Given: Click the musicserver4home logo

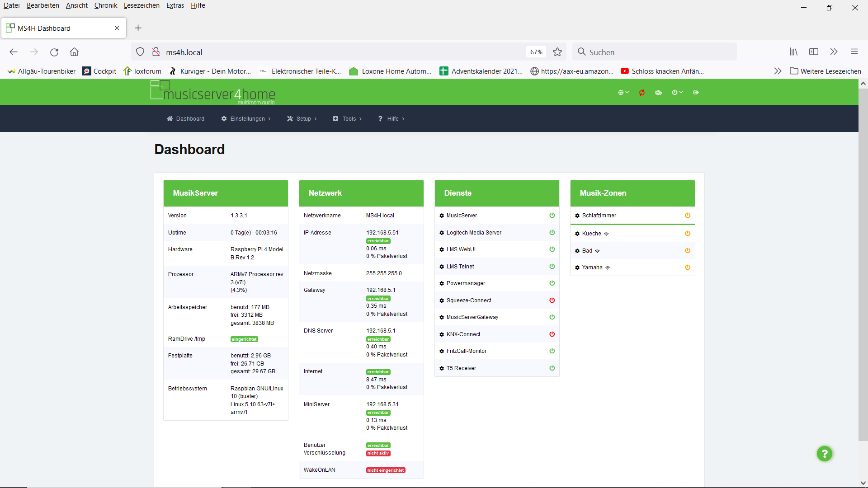Looking at the screenshot, I should 213,92.
